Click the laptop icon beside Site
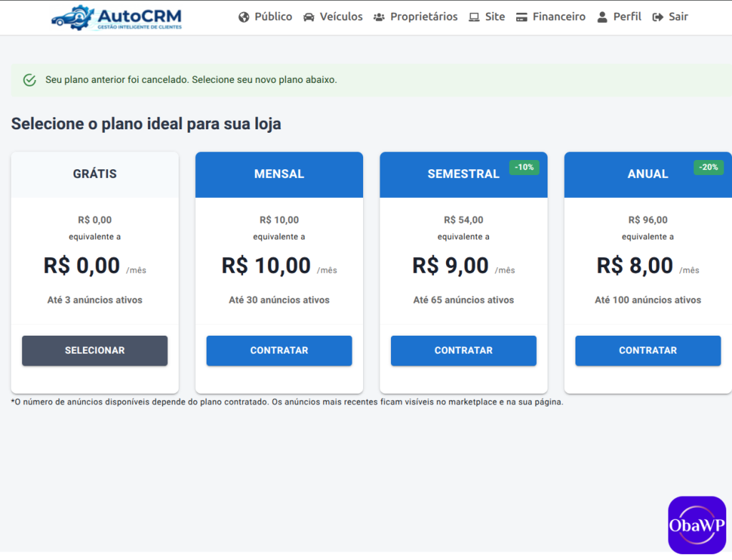 (x=474, y=17)
